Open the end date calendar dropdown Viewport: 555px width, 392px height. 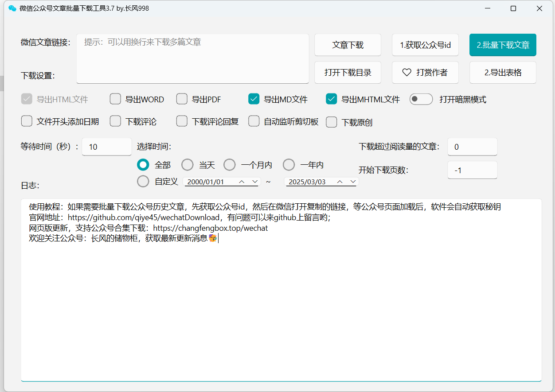point(353,182)
